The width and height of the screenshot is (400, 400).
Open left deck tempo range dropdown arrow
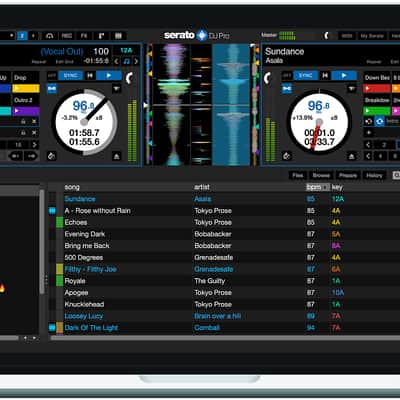pos(116,89)
